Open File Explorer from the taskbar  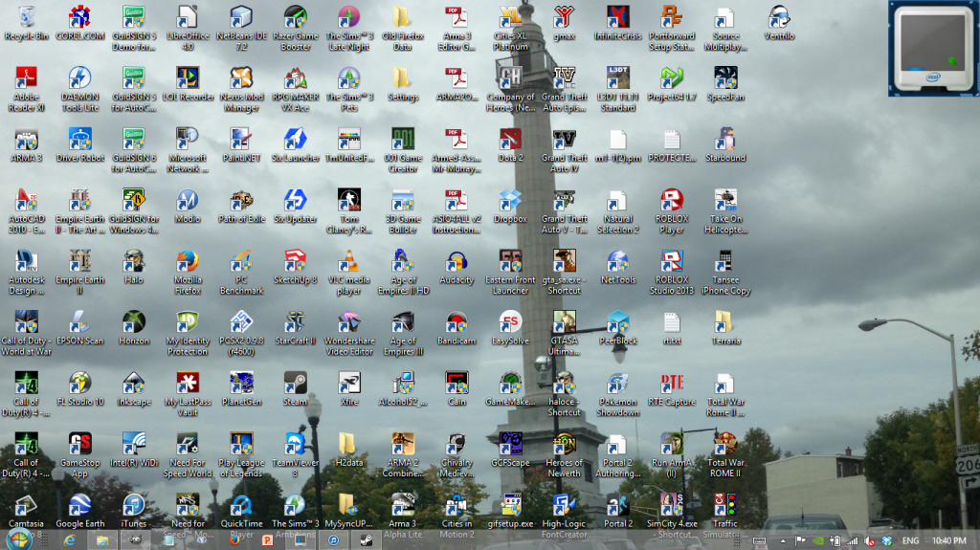coord(102,540)
